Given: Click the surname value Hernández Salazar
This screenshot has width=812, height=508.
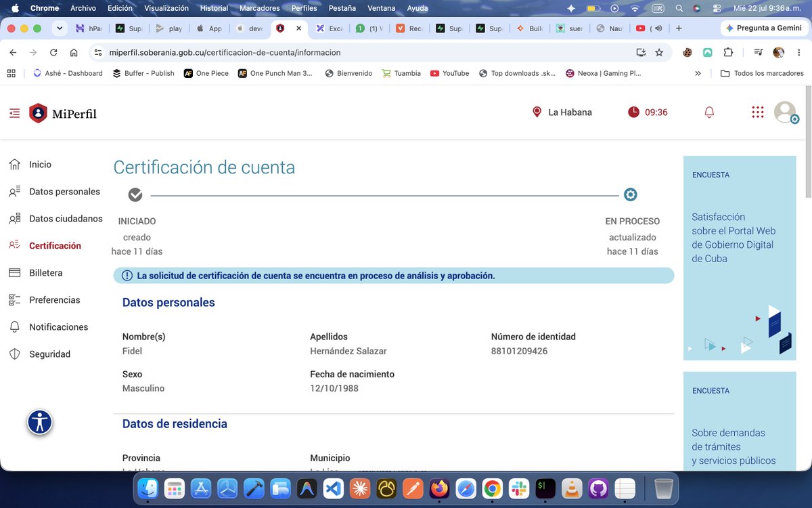Looking at the screenshot, I should click(348, 351).
